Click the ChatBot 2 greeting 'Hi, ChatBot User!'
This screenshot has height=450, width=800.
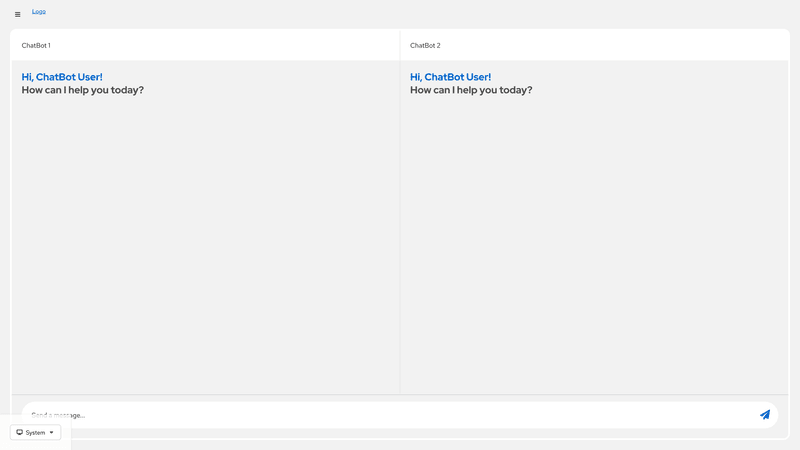click(x=451, y=77)
